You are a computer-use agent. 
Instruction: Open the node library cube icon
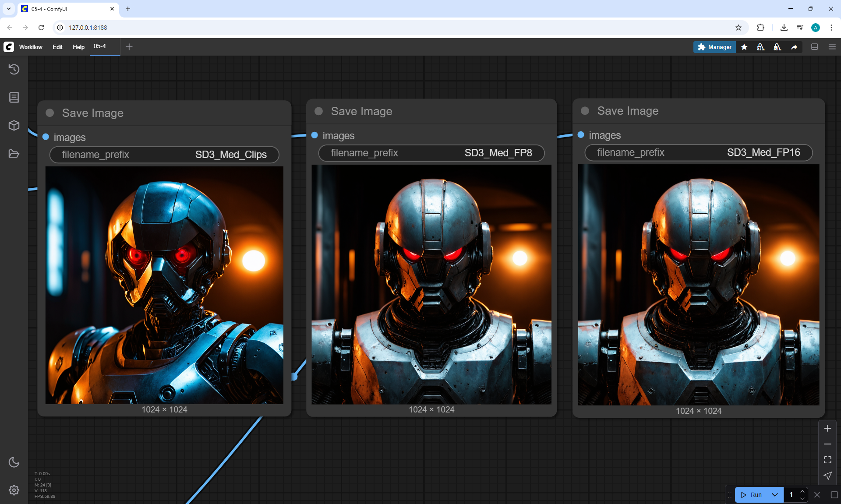[14, 126]
